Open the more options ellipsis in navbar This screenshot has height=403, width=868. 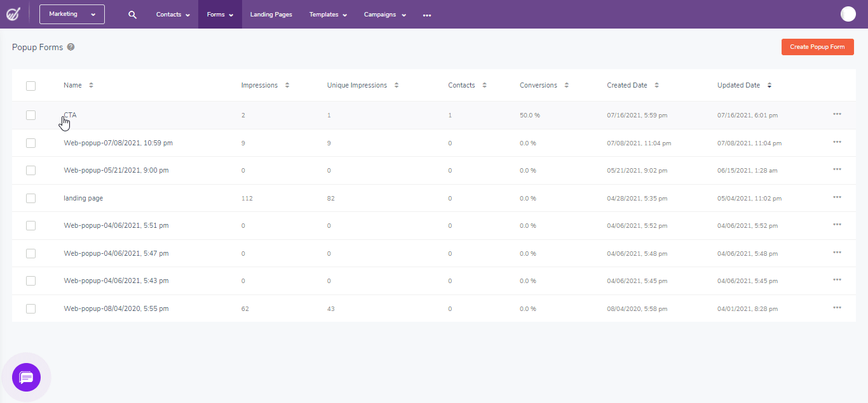point(427,15)
